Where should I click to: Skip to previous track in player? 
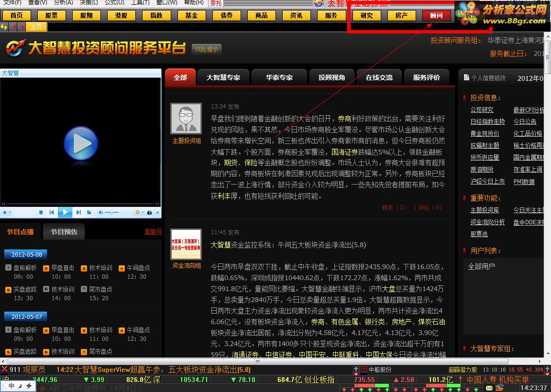point(52,212)
